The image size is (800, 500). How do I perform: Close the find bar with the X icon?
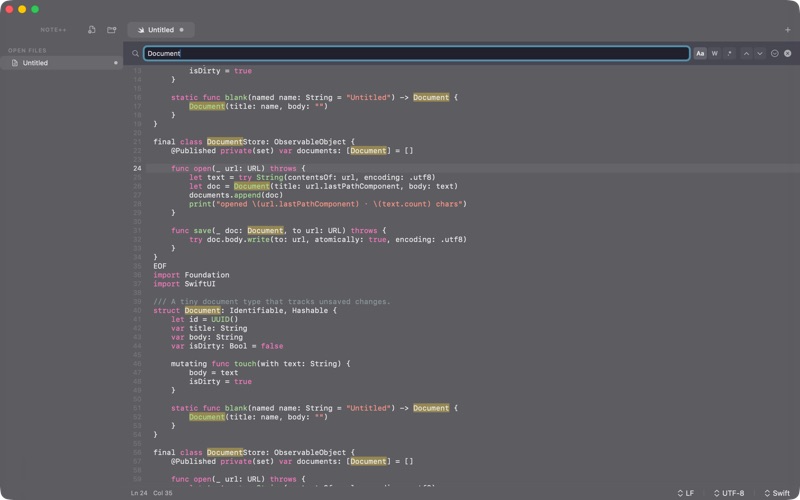tap(788, 54)
